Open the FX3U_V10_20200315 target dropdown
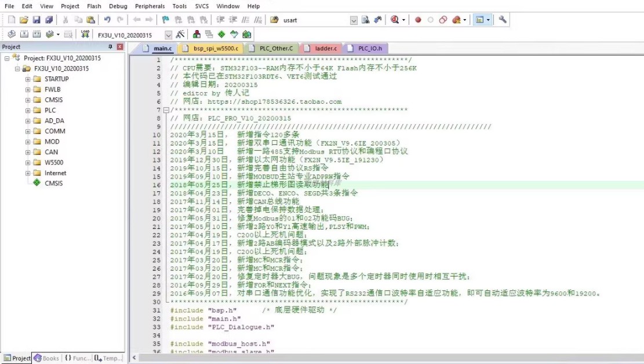The image size is (644, 364). [x=169, y=34]
